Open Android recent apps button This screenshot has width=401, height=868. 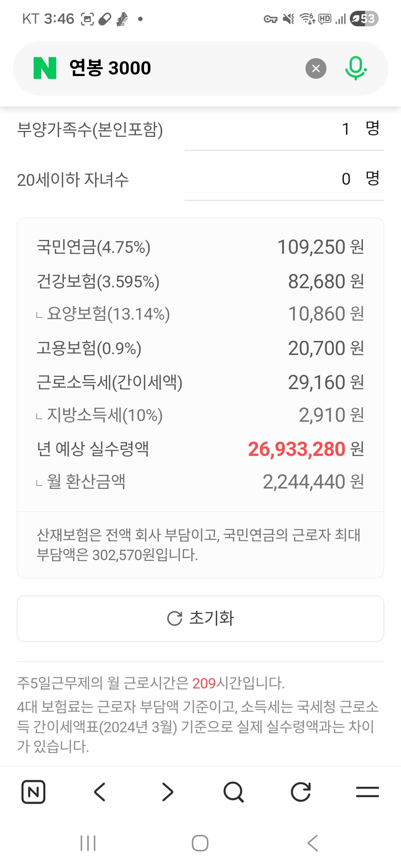tap(88, 843)
